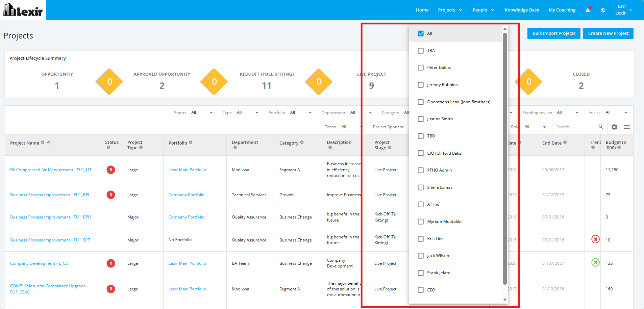Check Operations Lead (John Smithers)

tap(421, 102)
